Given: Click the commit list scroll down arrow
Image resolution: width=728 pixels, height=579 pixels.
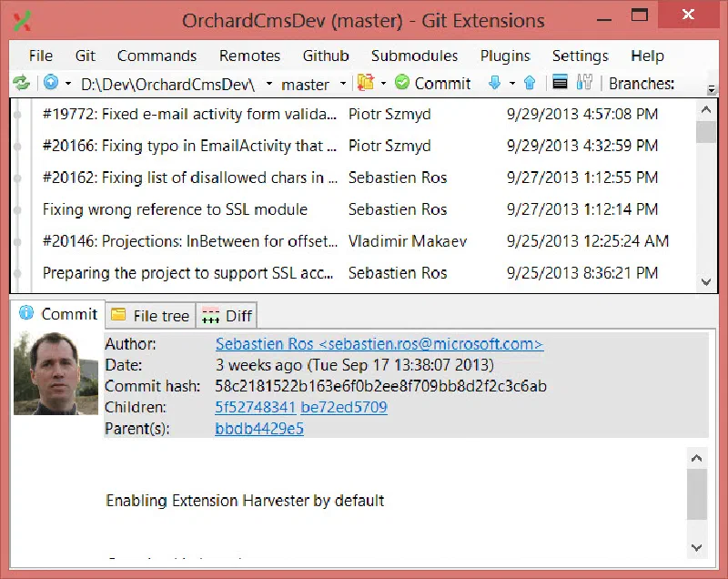Looking at the screenshot, I should [x=706, y=282].
